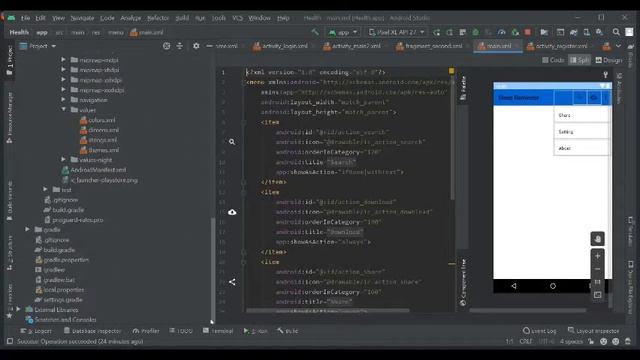Select AndroidManifest.xml in project tree

click(x=94, y=170)
